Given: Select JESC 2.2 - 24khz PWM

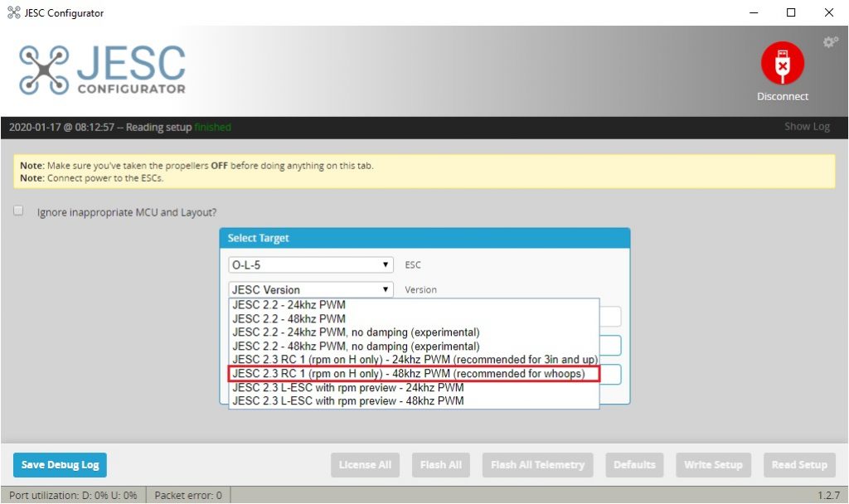Looking at the screenshot, I should coord(414,305).
